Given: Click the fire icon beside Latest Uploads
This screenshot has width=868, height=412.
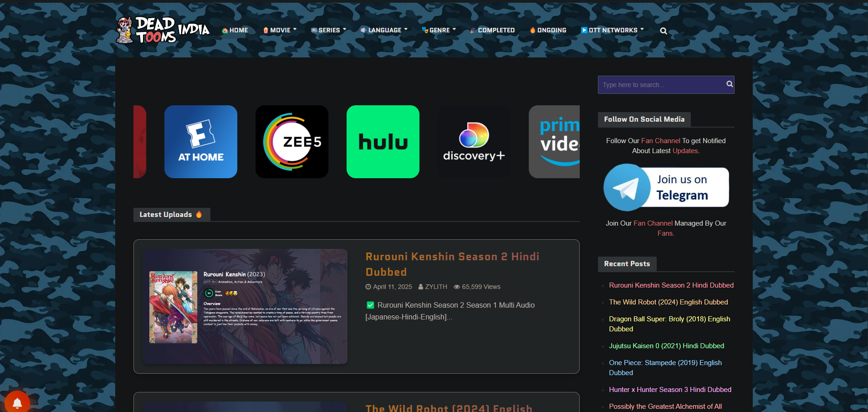Looking at the screenshot, I should pyautogui.click(x=199, y=214).
